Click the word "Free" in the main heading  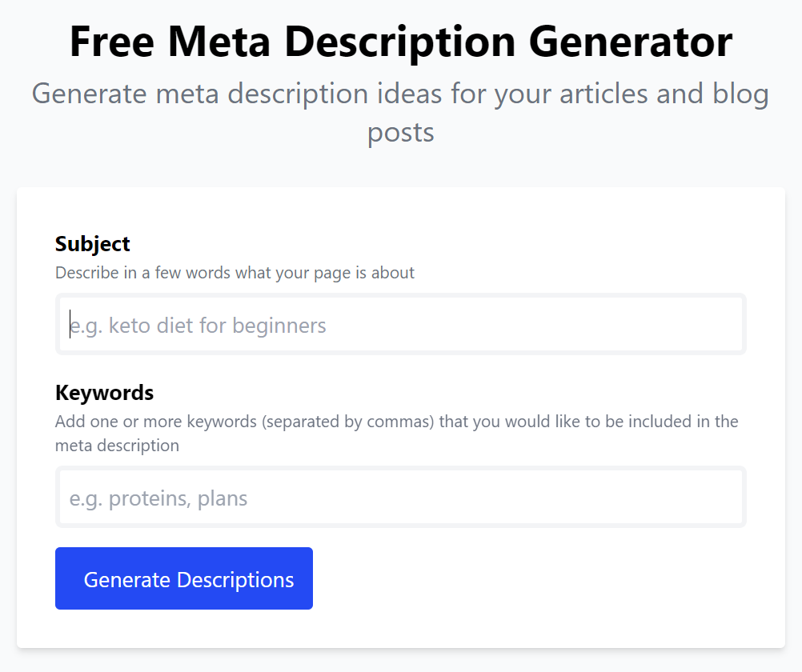click(114, 42)
